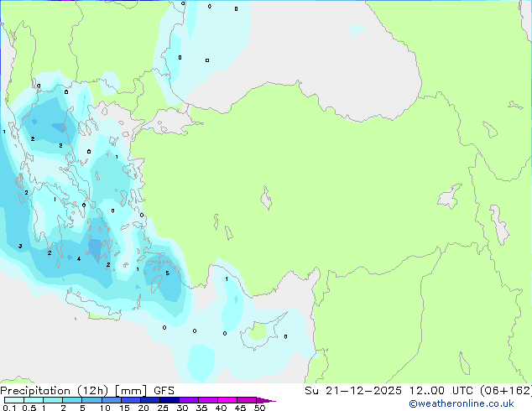Click the map value "3" southwest of Greece
The image size is (532, 411).
click(20, 247)
